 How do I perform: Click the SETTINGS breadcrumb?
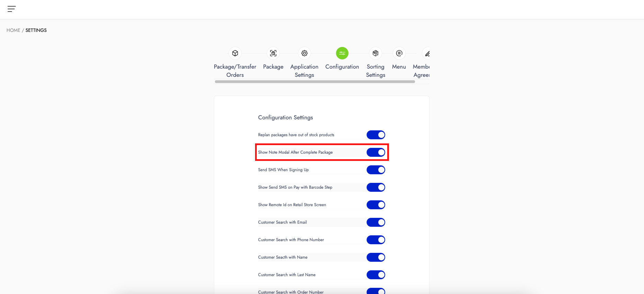36,30
